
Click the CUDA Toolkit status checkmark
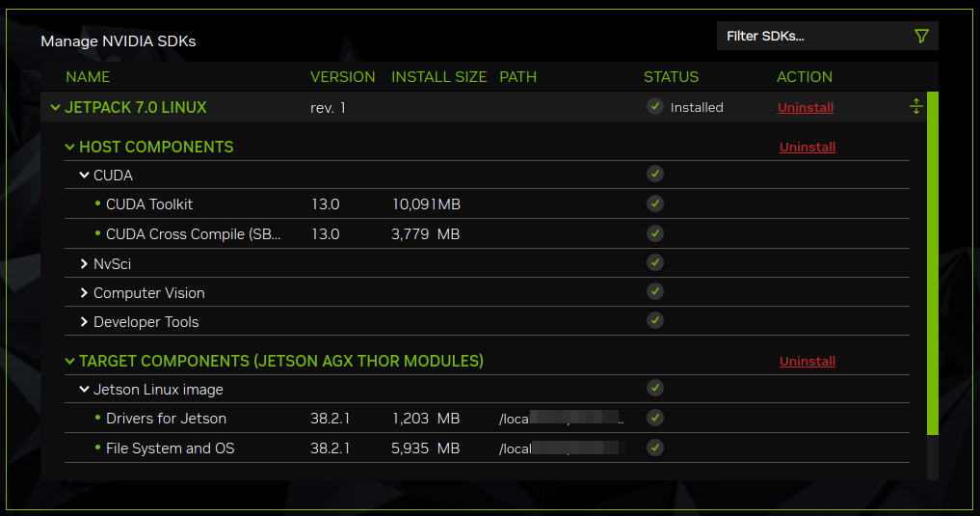[x=655, y=204]
